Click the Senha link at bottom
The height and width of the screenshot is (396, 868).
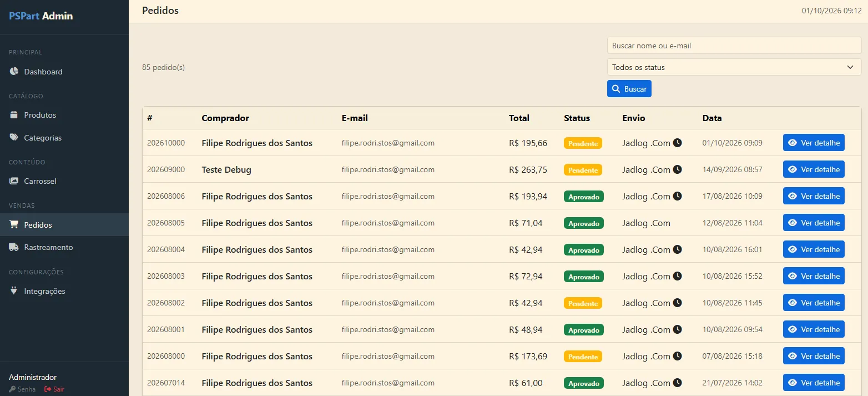click(22, 389)
